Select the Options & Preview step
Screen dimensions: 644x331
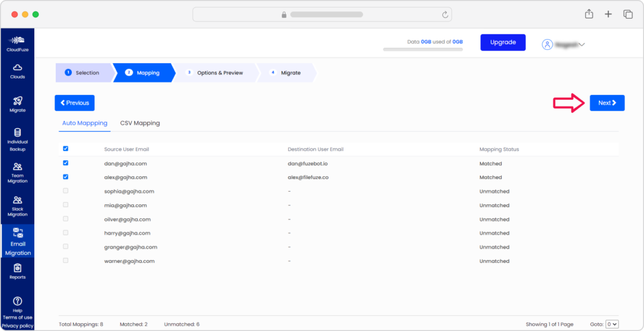point(219,72)
